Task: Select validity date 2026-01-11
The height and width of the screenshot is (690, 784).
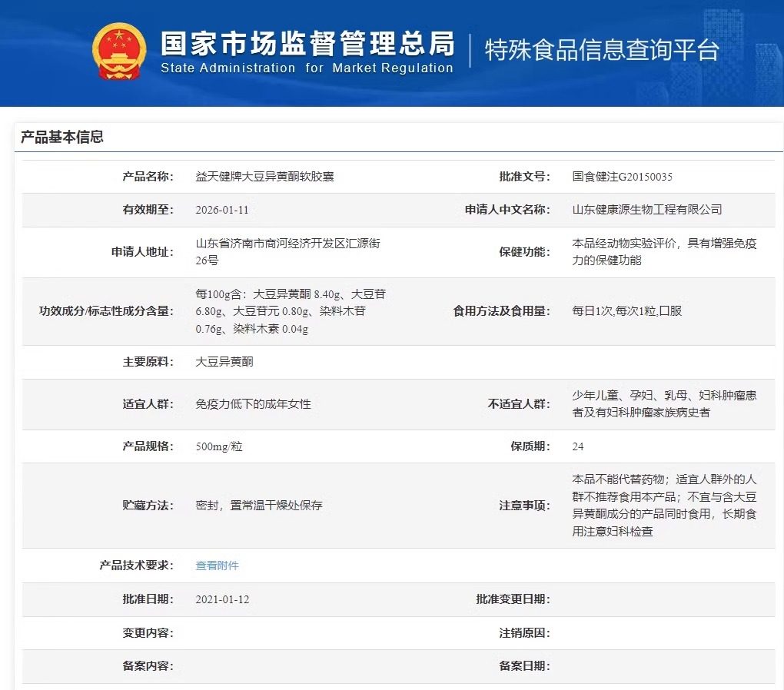Action: point(222,210)
